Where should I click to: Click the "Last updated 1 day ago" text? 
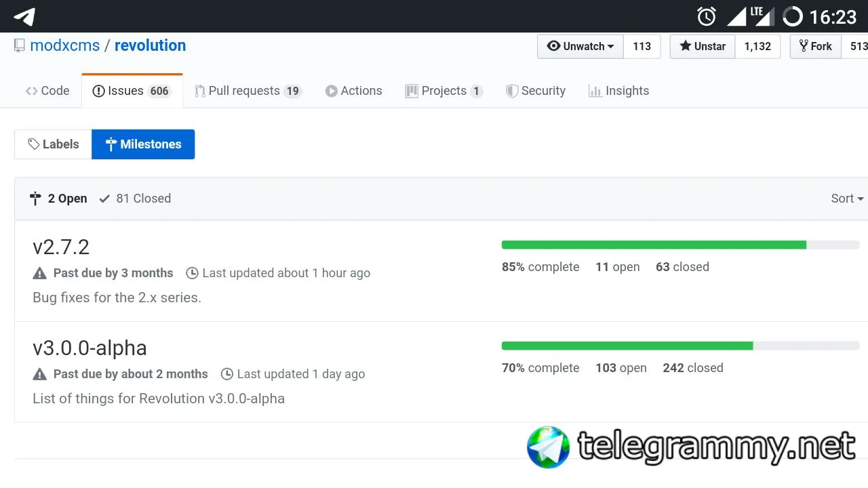point(301,374)
